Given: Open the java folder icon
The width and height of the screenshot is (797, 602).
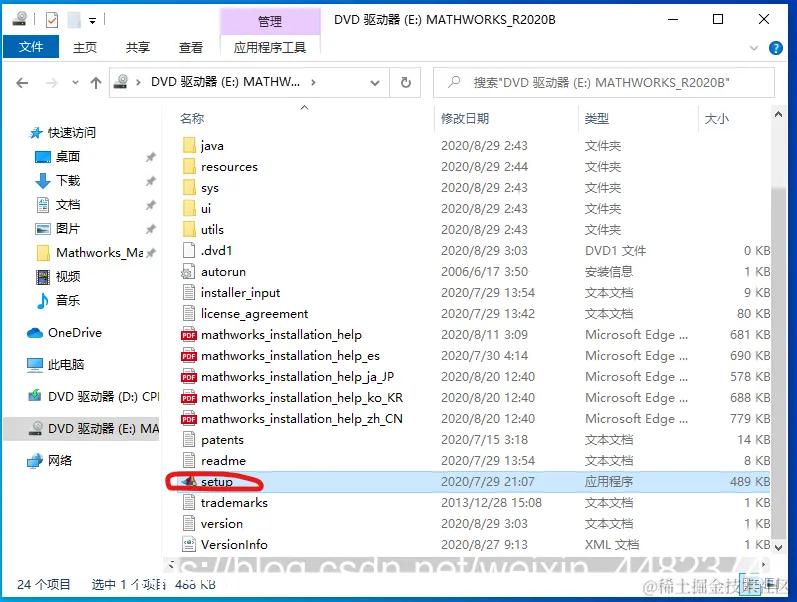Looking at the screenshot, I should [189, 145].
